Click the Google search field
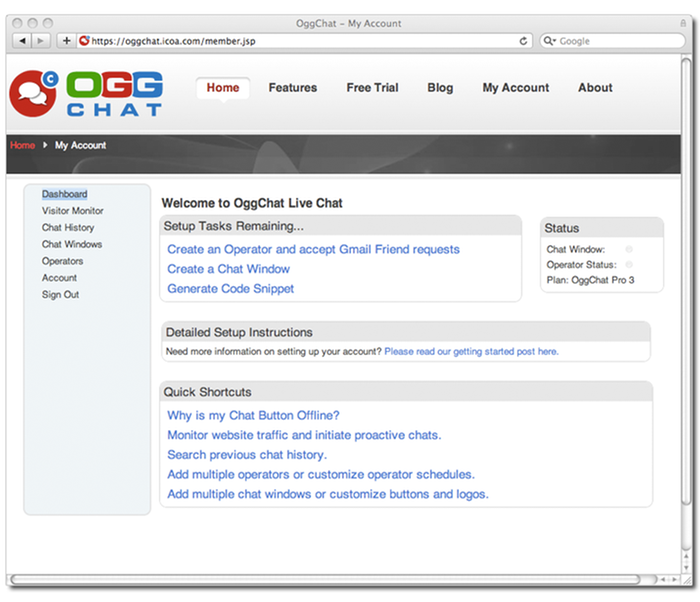700x602 pixels. pyautogui.click(x=612, y=41)
